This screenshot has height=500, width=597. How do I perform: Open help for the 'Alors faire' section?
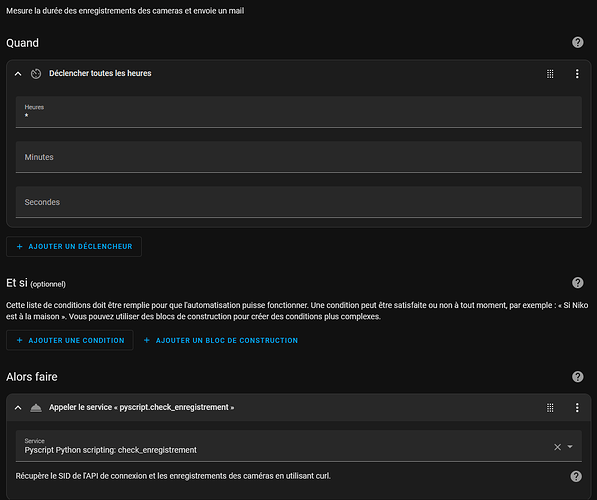click(x=578, y=377)
